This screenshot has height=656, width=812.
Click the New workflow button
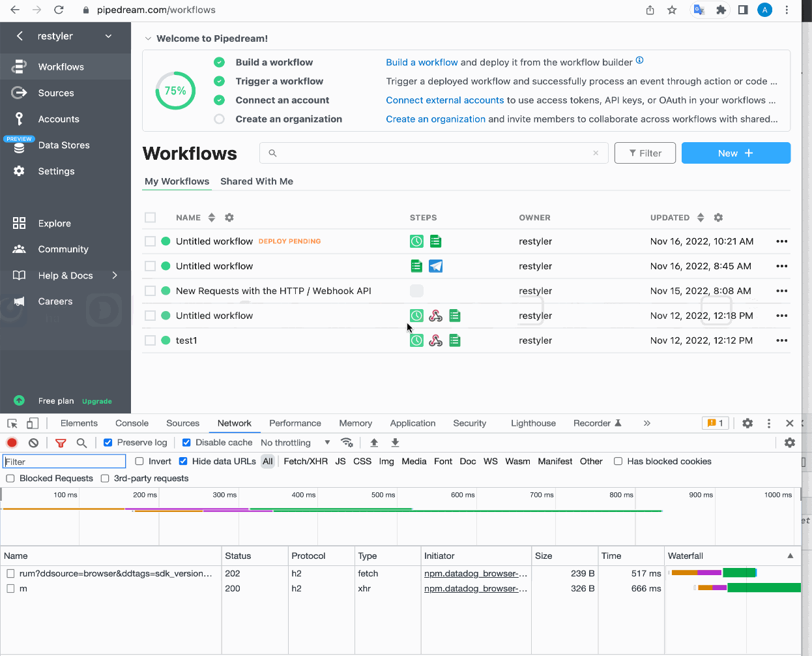point(736,153)
